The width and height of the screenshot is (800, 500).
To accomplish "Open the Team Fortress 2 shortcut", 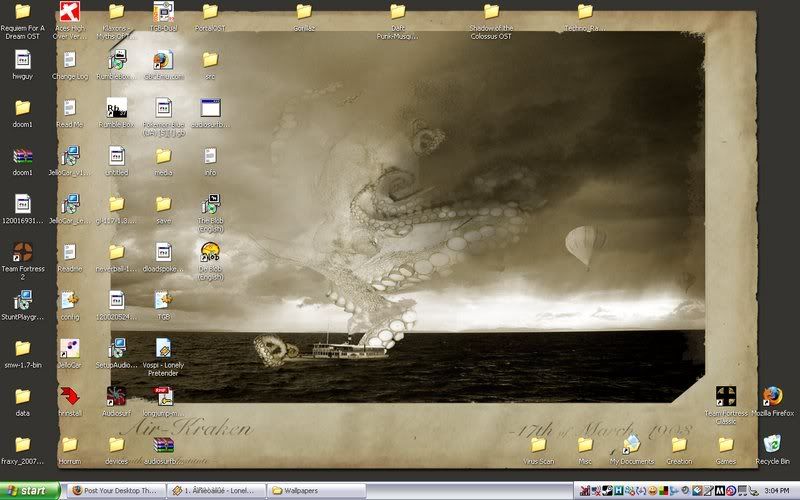I will (x=22, y=251).
